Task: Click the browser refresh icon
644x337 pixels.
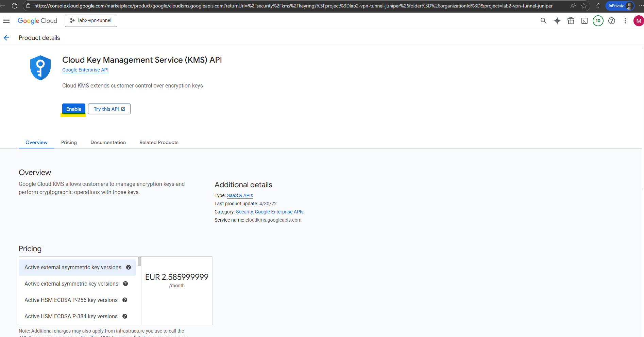Action: coord(15,6)
